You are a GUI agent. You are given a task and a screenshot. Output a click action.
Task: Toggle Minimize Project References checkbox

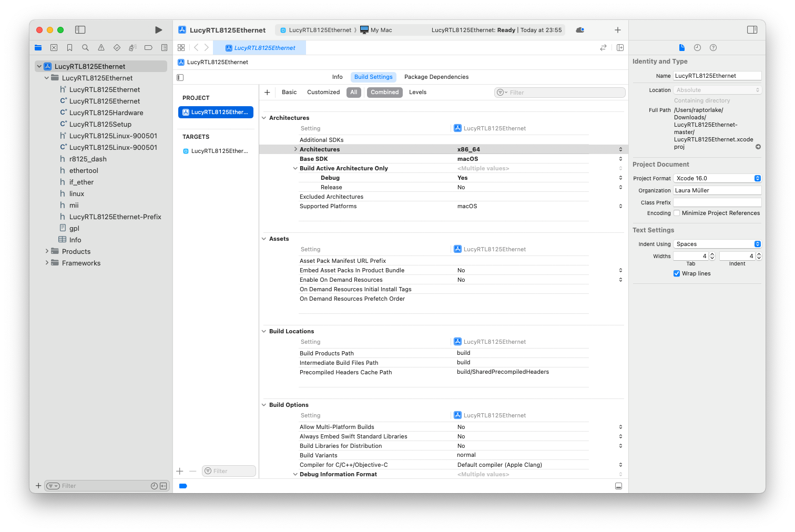(x=677, y=213)
